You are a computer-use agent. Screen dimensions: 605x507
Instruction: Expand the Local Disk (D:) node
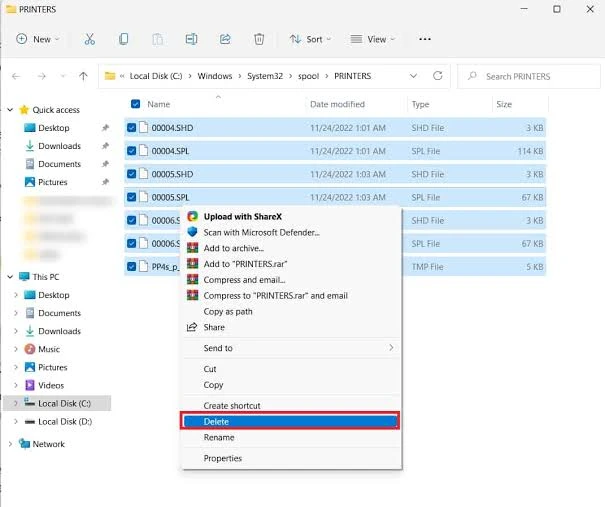pyautogui.click(x=16, y=421)
